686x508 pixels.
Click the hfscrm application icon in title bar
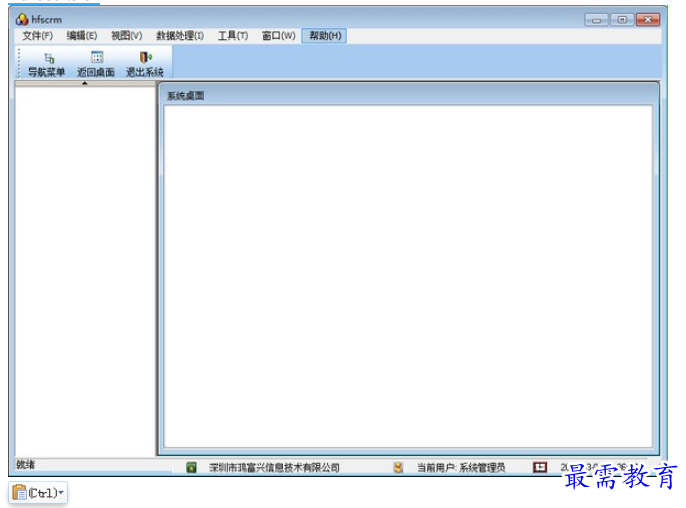coord(22,19)
